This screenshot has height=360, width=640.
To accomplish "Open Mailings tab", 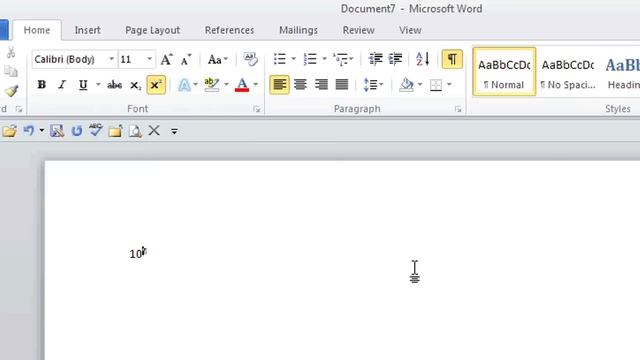I will coord(298,30).
